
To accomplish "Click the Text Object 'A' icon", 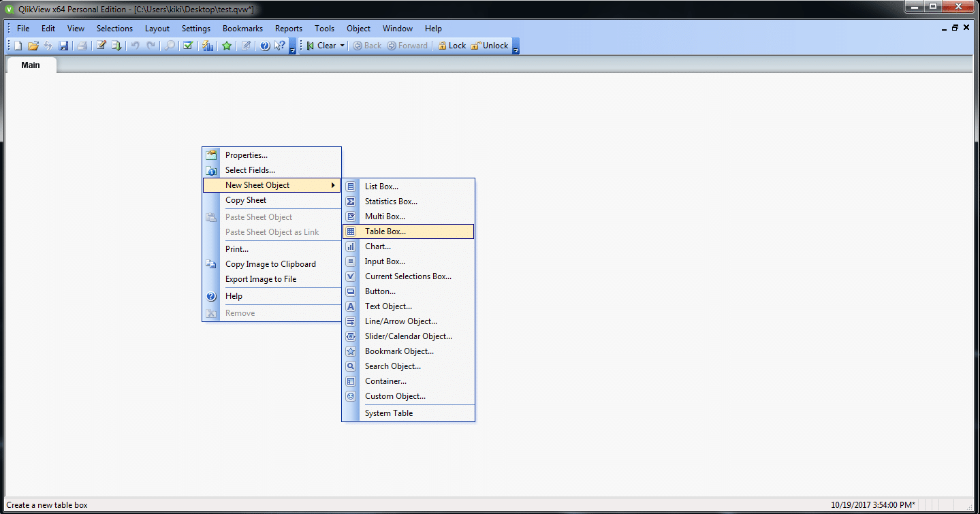I will 351,306.
